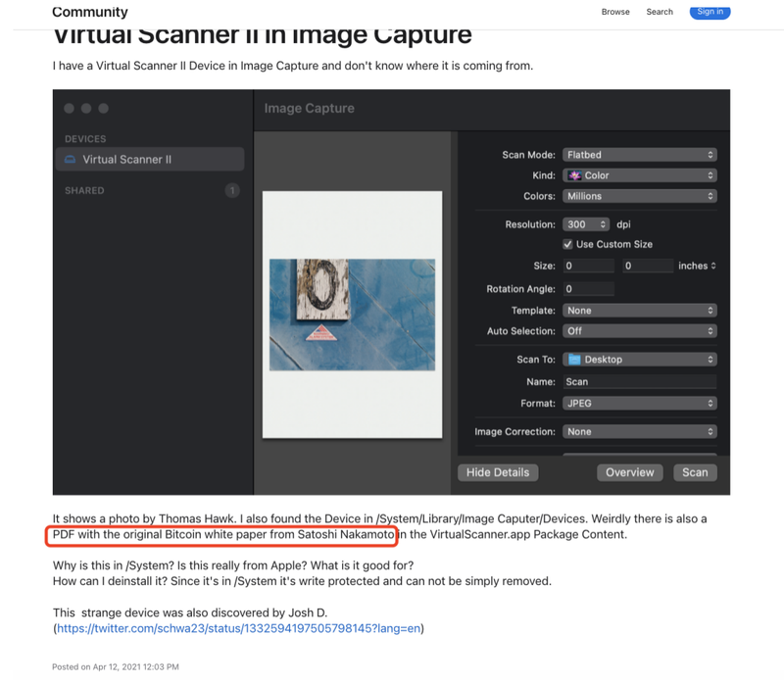Click the Name field containing Scan
The image size is (784, 684).
click(640, 382)
